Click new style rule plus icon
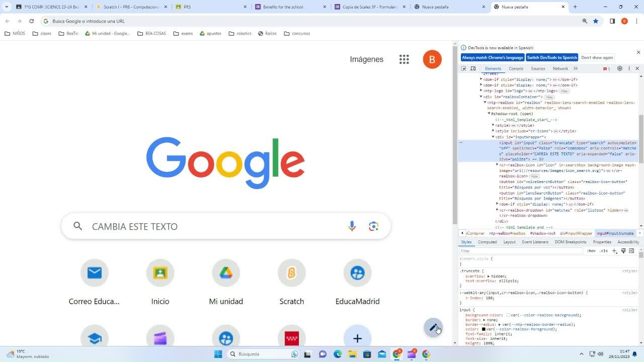644x362 pixels. [614, 251]
